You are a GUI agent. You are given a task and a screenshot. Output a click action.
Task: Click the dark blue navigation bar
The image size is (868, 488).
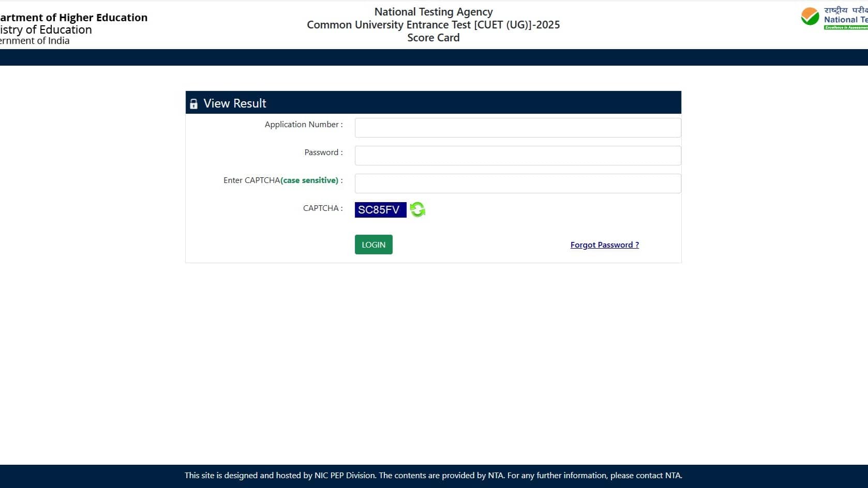434,57
